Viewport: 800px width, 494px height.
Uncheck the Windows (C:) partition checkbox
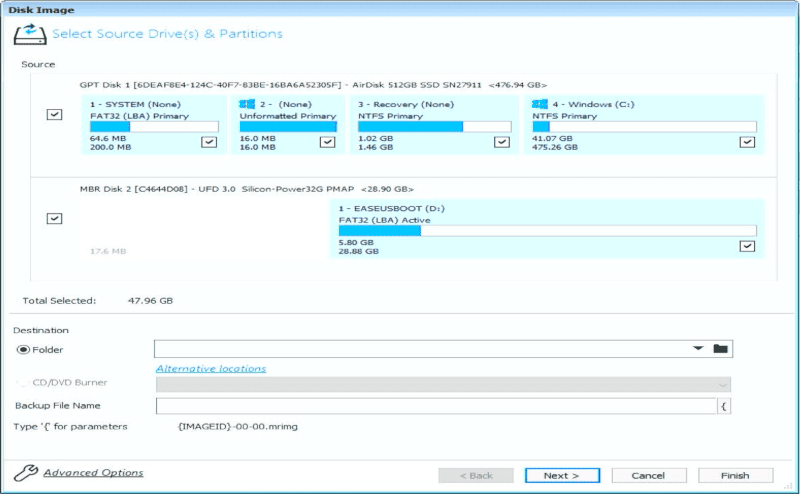pos(746,142)
